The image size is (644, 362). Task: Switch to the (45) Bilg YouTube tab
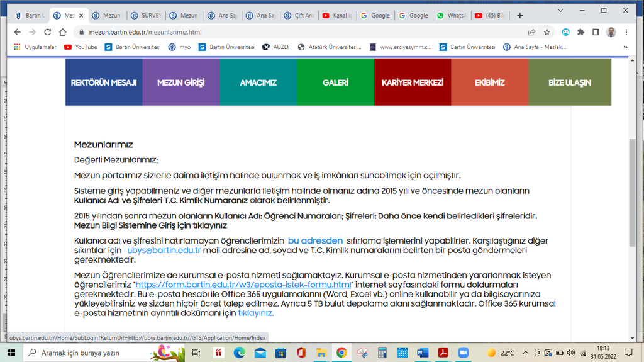[x=491, y=16]
